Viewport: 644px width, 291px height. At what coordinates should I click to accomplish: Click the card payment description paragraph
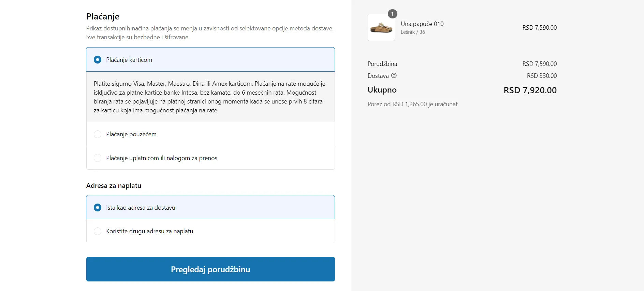(x=209, y=97)
